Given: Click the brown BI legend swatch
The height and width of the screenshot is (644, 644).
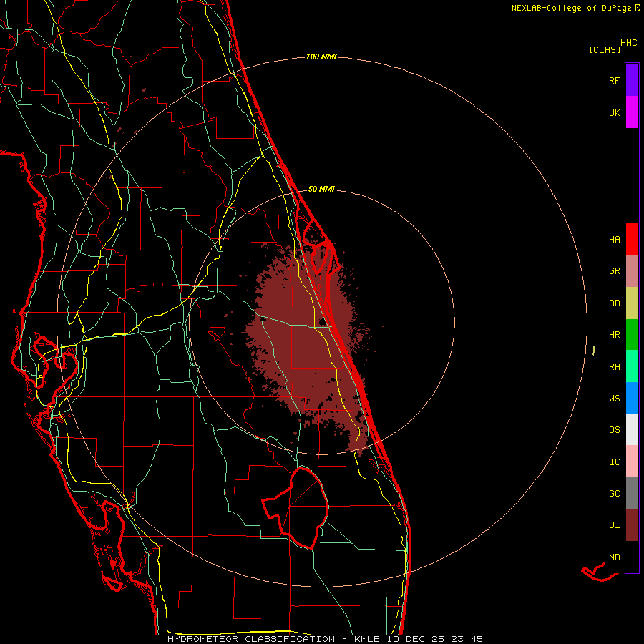Looking at the screenshot, I should (x=632, y=525).
